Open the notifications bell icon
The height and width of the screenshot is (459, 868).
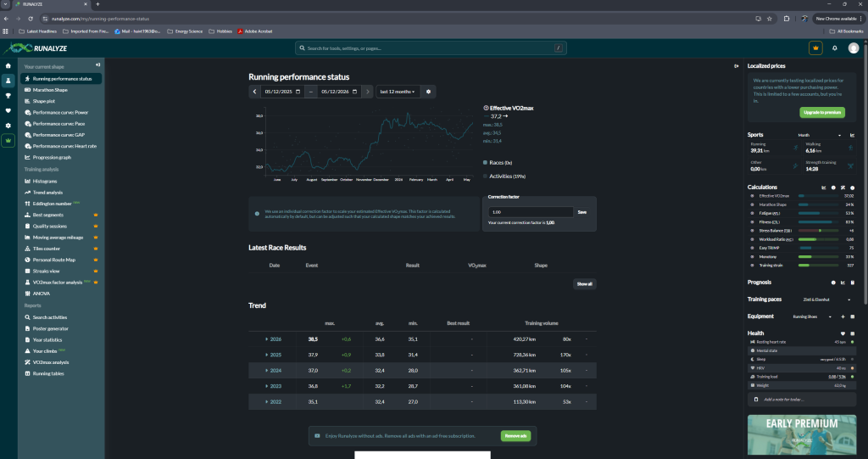(x=834, y=48)
